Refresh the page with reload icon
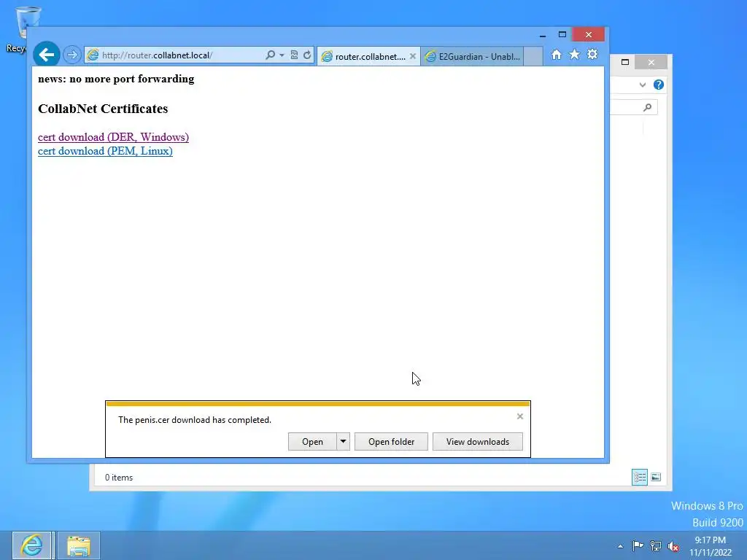 click(x=307, y=55)
